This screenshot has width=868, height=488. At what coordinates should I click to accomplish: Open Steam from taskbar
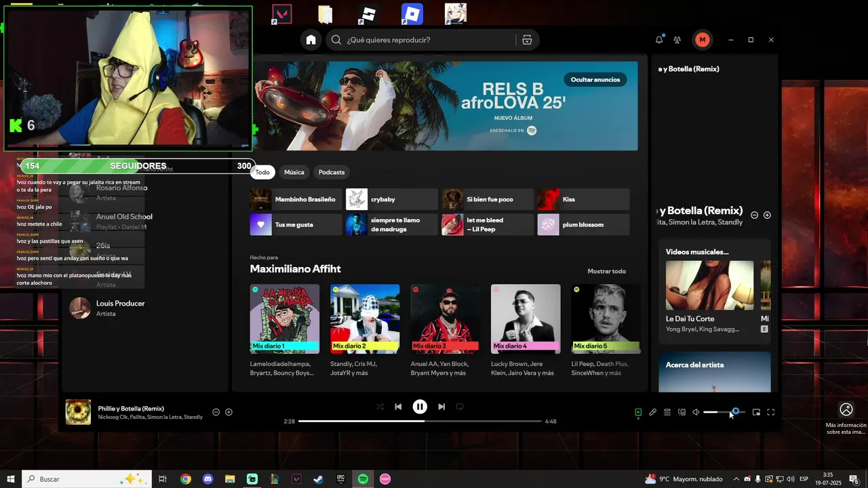click(318, 479)
